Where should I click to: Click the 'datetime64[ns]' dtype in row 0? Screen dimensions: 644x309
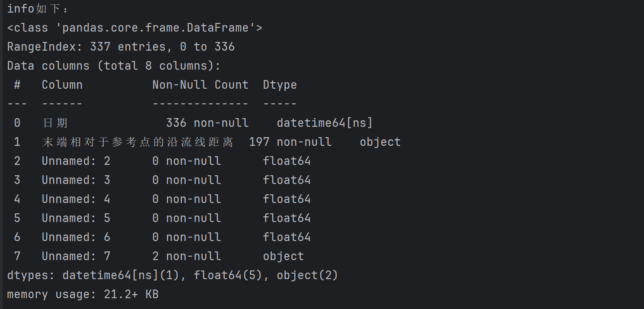pyautogui.click(x=325, y=123)
